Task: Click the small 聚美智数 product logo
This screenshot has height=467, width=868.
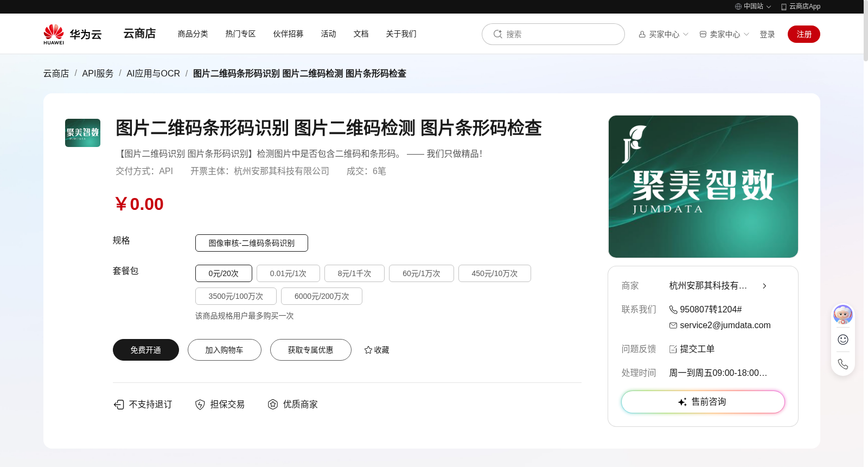Action: [x=82, y=133]
